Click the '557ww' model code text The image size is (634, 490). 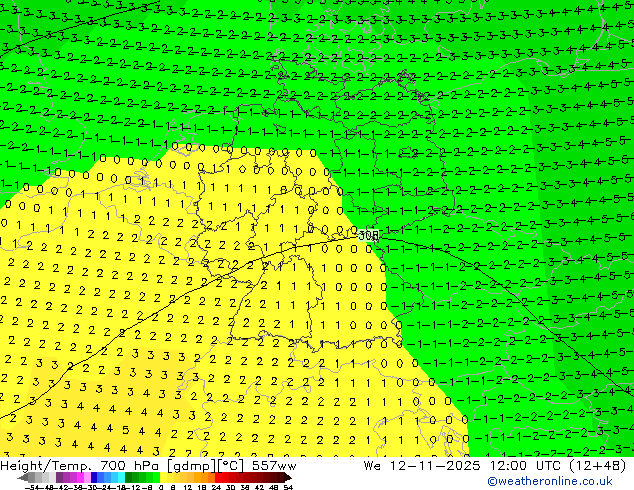tap(275, 466)
